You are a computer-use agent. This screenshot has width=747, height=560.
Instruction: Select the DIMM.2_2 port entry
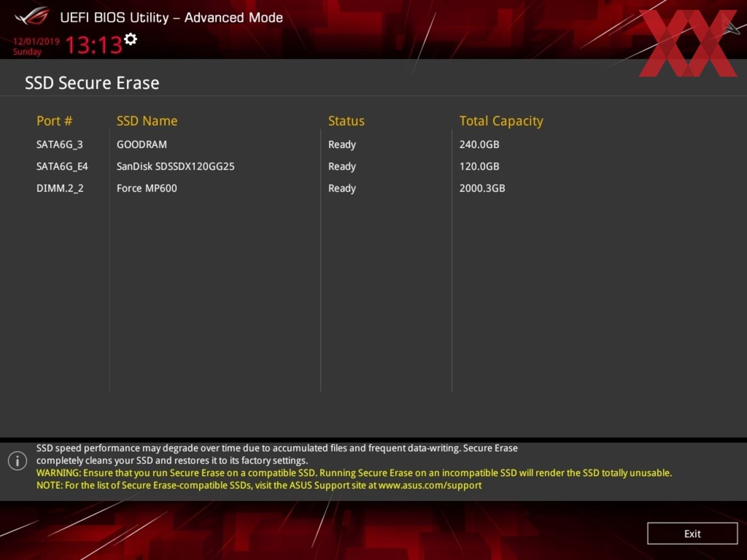[60, 188]
